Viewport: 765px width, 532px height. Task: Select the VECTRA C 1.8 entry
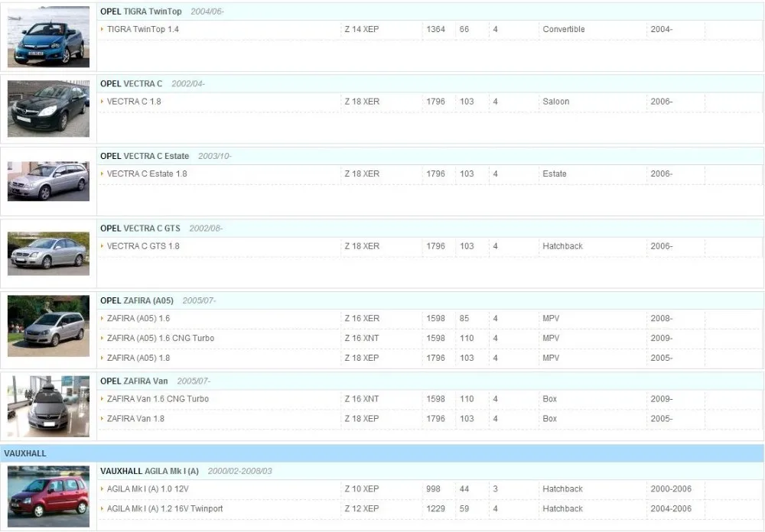[134, 102]
